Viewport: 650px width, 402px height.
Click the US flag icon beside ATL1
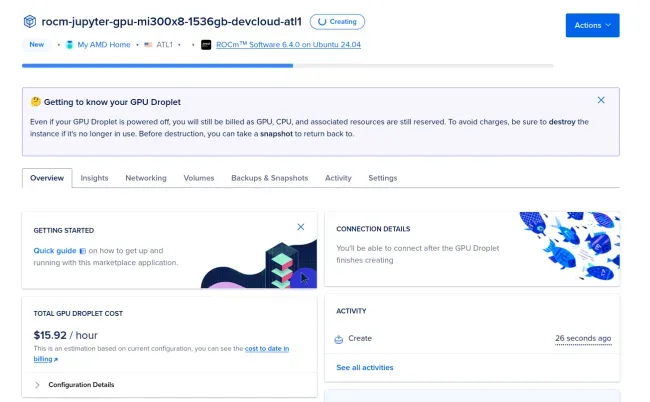(148, 45)
